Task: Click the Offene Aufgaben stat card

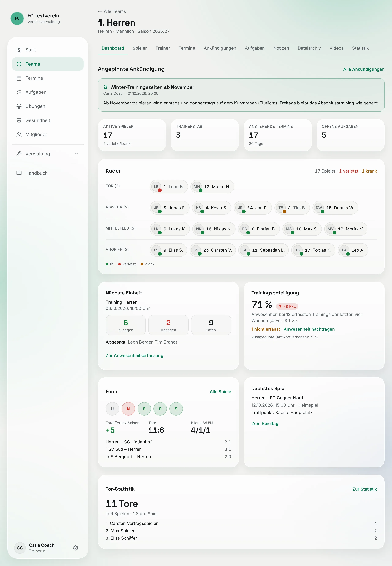Action: (x=351, y=135)
